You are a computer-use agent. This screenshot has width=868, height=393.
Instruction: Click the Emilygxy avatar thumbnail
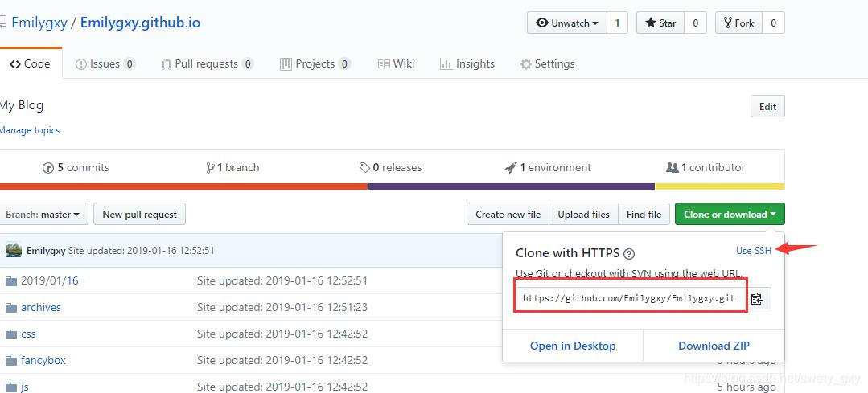[x=14, y=250]
